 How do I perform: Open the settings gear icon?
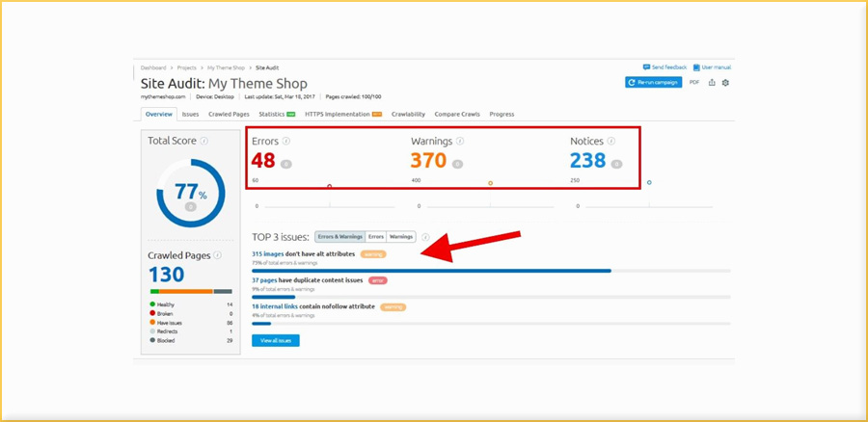point(725,83)
